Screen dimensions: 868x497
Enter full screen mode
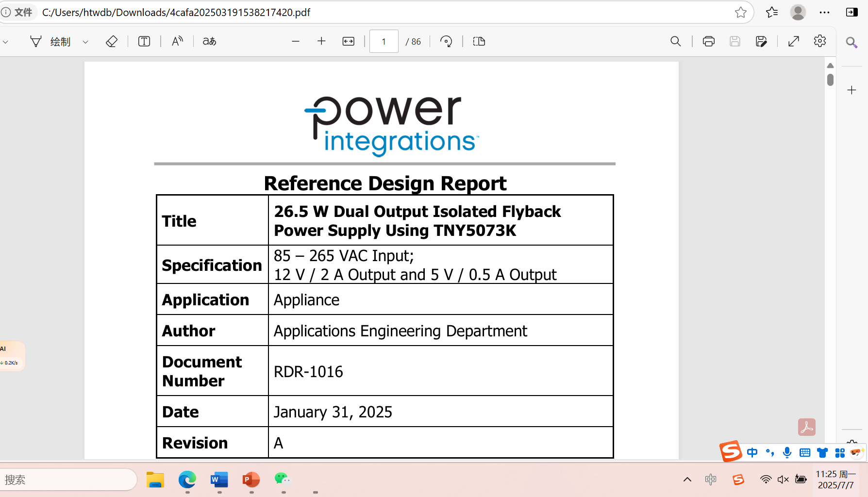(x=794, y=41)
